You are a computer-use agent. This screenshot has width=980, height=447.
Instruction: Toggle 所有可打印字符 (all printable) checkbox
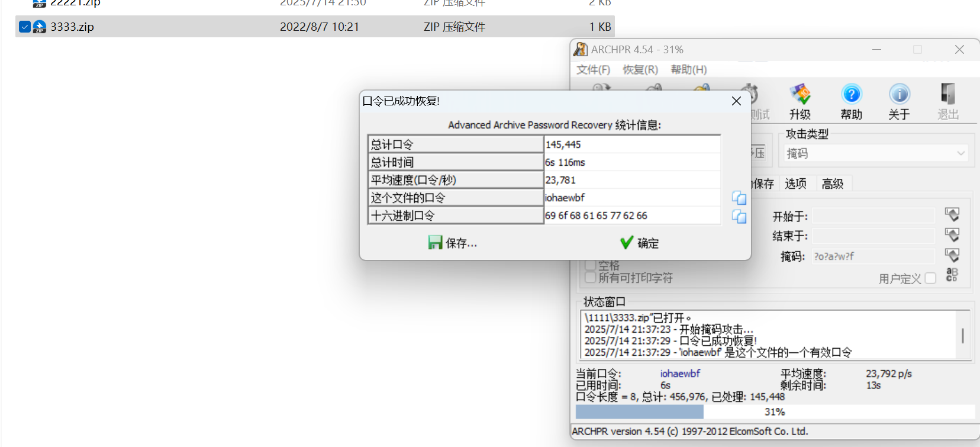coord(590,278)
